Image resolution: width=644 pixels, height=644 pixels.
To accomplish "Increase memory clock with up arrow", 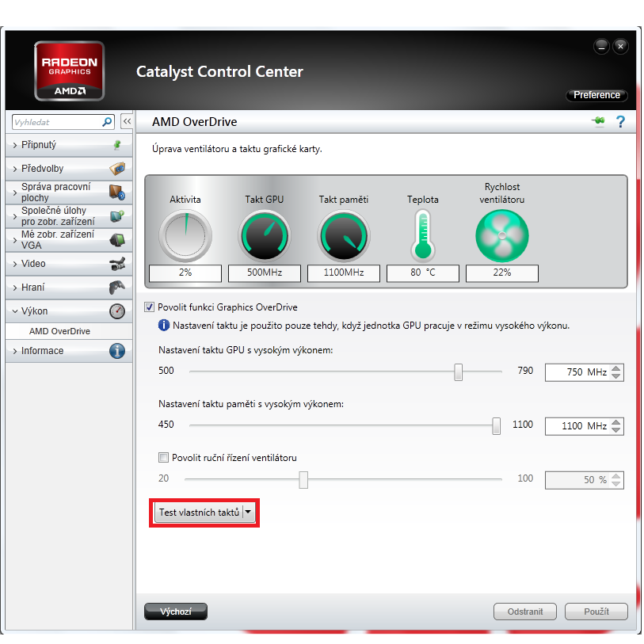I will (615, 422).
